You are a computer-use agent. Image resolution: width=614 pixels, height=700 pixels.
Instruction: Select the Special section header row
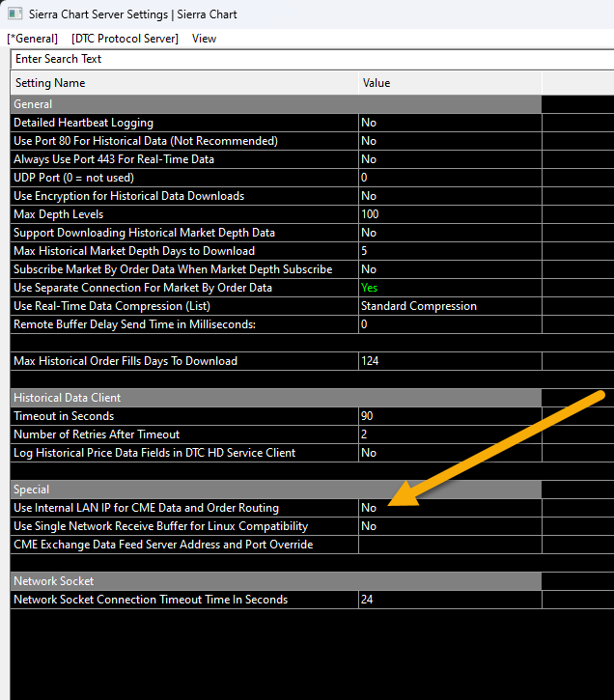(276, 490)
